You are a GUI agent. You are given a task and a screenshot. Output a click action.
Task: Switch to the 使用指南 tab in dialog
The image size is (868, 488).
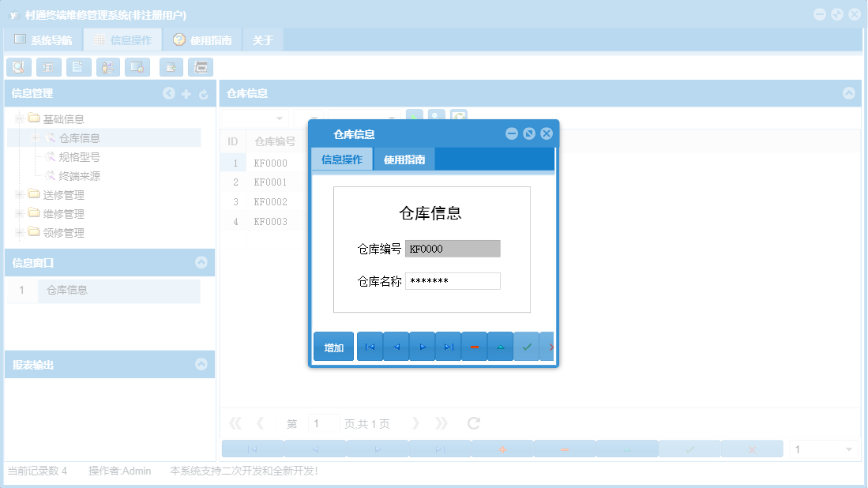404,159
